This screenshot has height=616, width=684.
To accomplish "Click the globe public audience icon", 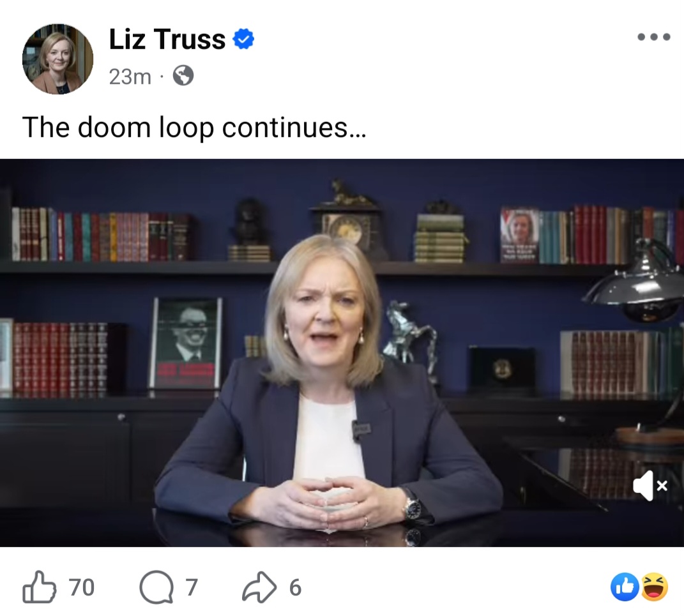I will 183,76.
